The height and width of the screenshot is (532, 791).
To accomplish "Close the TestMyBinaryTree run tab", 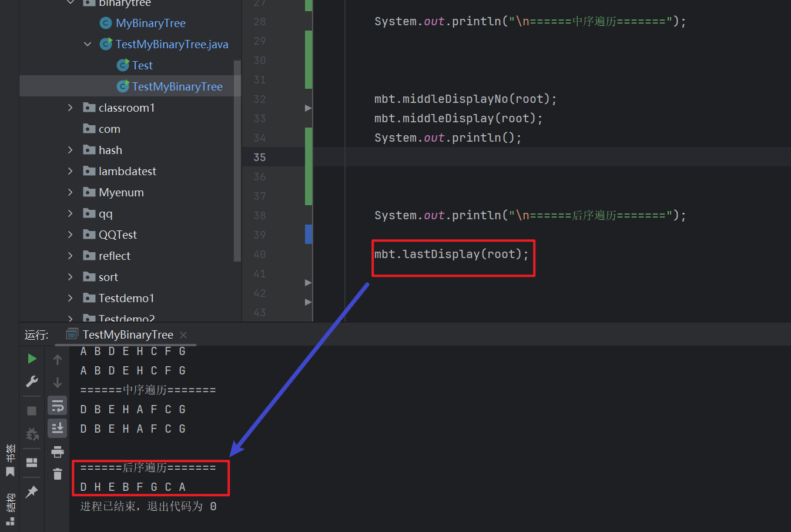I will (x=183, y=334).
